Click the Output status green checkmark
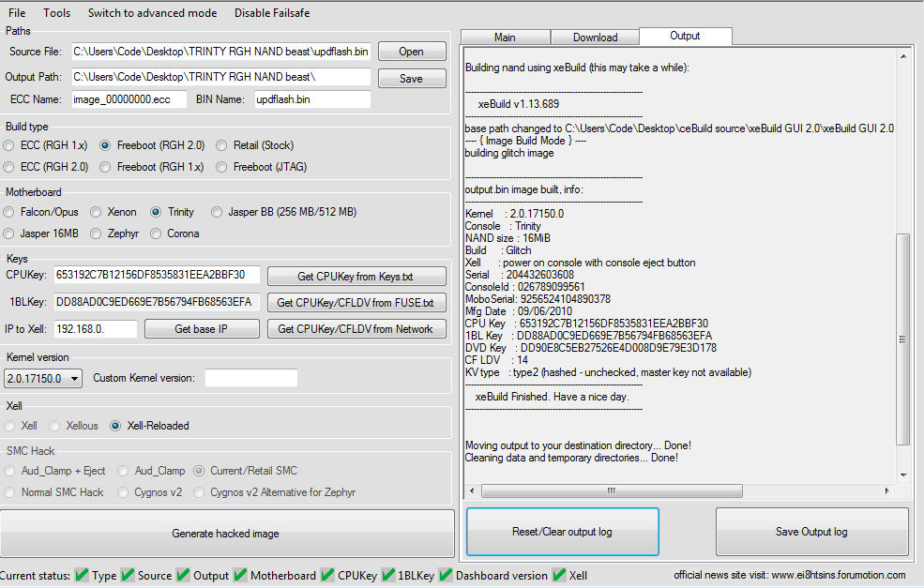The height and width of the screenshot is (588, 924). pos(183,575)
